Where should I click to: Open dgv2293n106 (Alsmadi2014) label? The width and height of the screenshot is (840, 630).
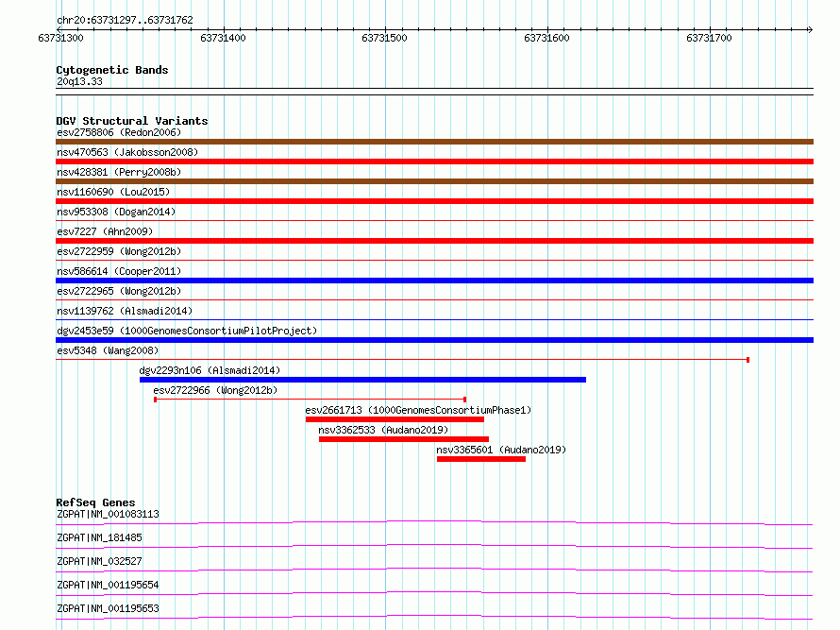tap(210, 370)
